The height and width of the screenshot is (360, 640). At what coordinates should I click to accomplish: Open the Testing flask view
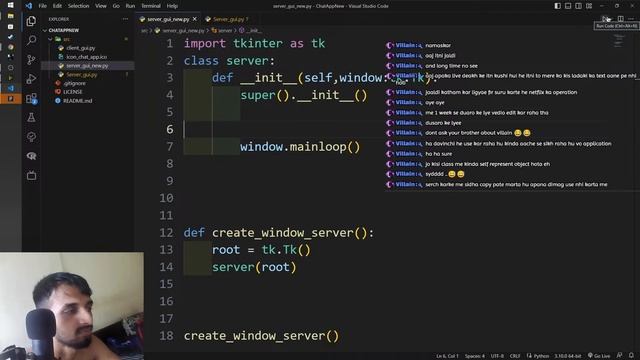click(x=31, y=118)
